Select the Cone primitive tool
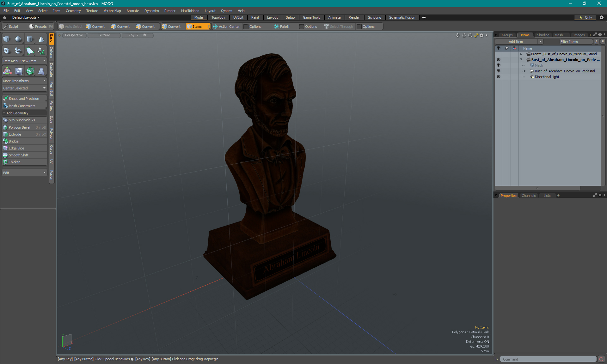Image resolution: width=607 pixels, height=364 pixels. point(41,39)
